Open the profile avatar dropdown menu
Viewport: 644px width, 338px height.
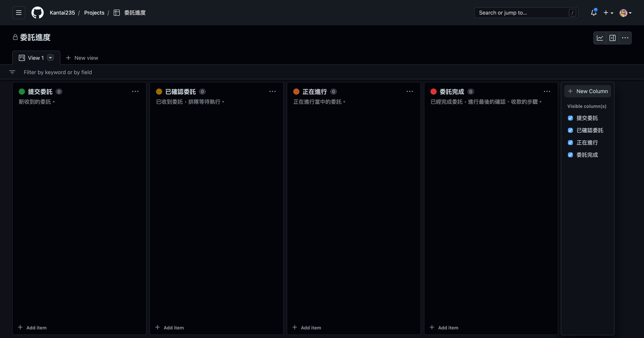[x=624, y=12]
